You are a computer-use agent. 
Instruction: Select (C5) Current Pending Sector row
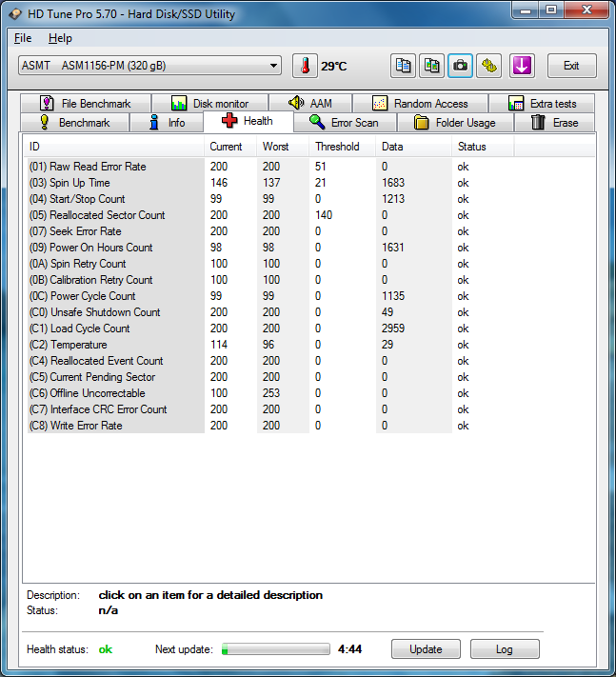point(270,377)
